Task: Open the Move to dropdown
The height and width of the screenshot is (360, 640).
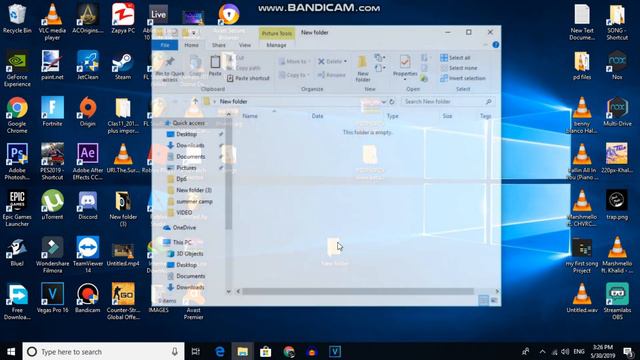Action: [294, 62]
